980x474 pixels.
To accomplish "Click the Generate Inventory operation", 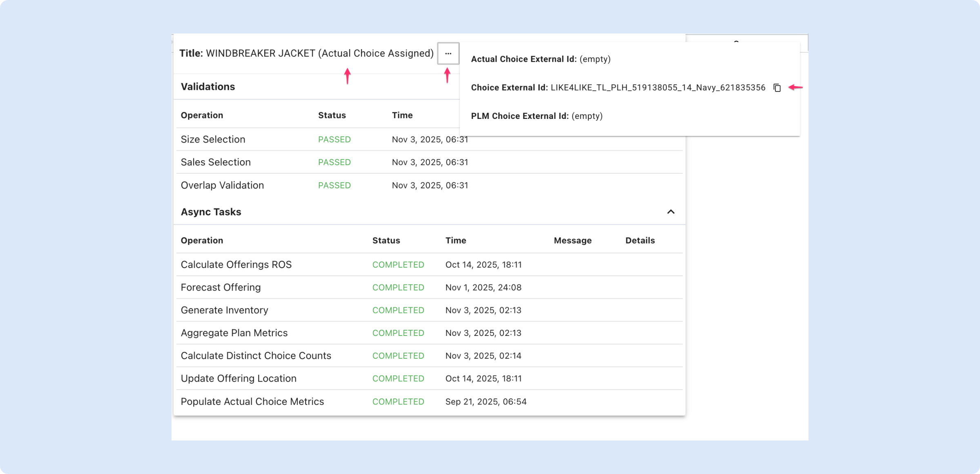I will [224, 310].
